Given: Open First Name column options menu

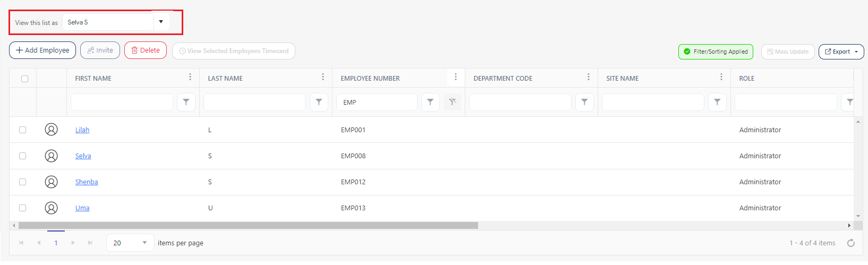Looking at the screenshot, I should pyautogui.click(x=190, y=78).
